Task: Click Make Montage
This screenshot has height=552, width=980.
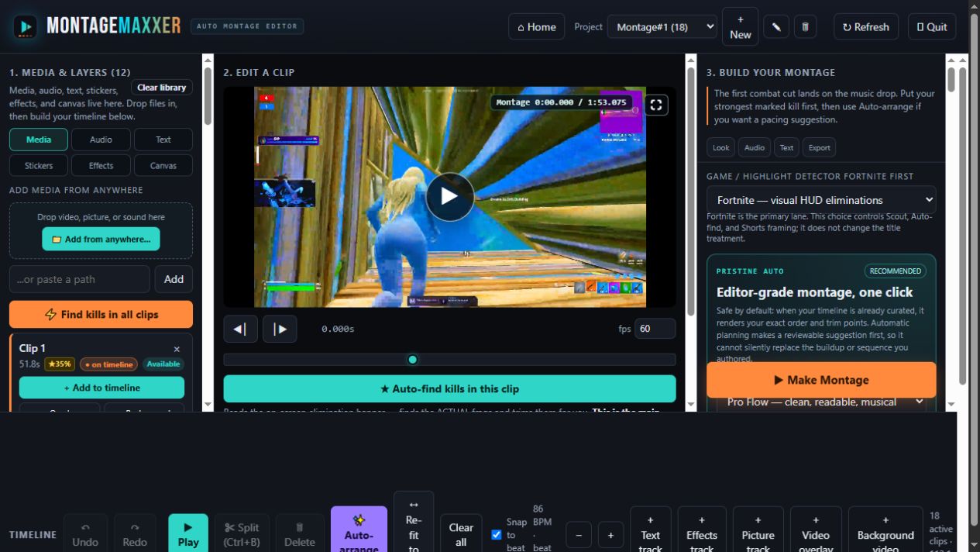Action: coord(821,380)
